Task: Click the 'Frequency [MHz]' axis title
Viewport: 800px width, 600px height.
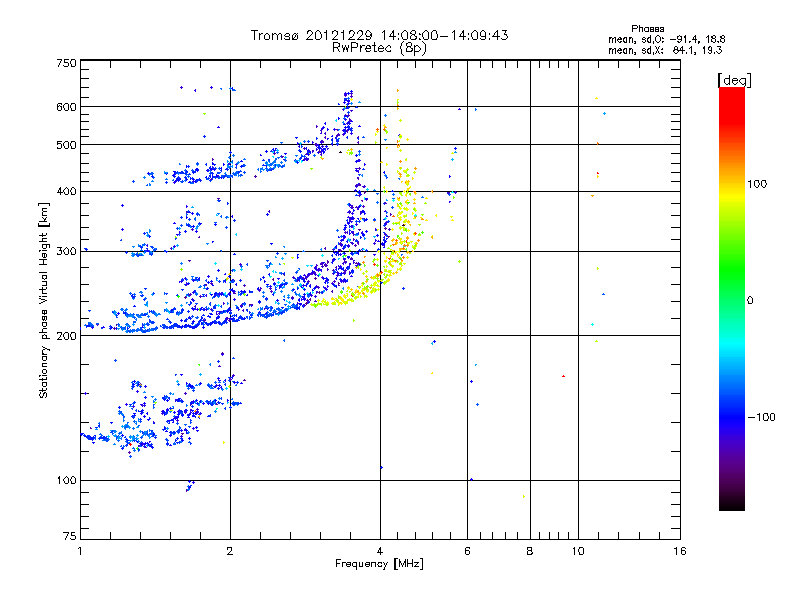Action: coord(379,564)
